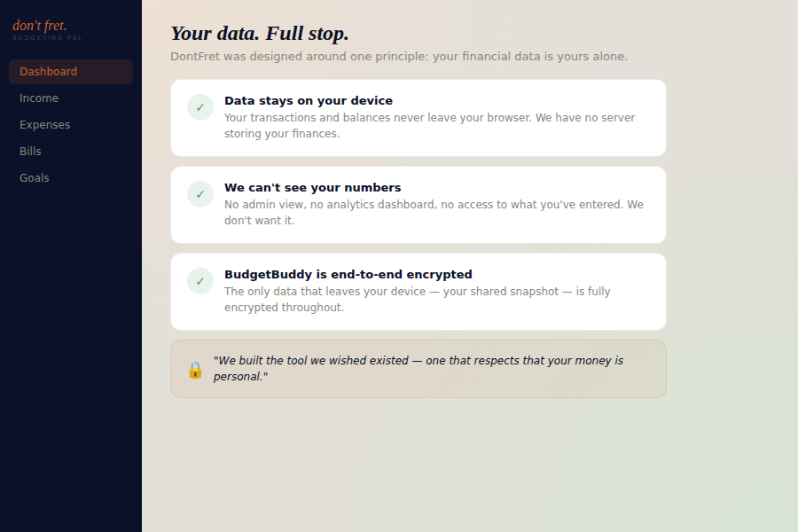Click the description about transactions never leaving your browser
This screenshot has height=532, width=798.
click(430, 126)
